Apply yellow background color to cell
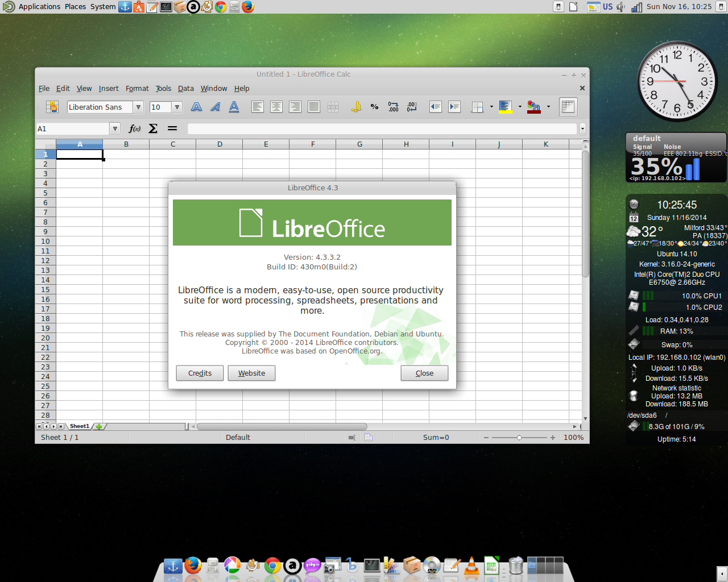The height and width of the screenshot is (582, 728). (x=506, y=107)
